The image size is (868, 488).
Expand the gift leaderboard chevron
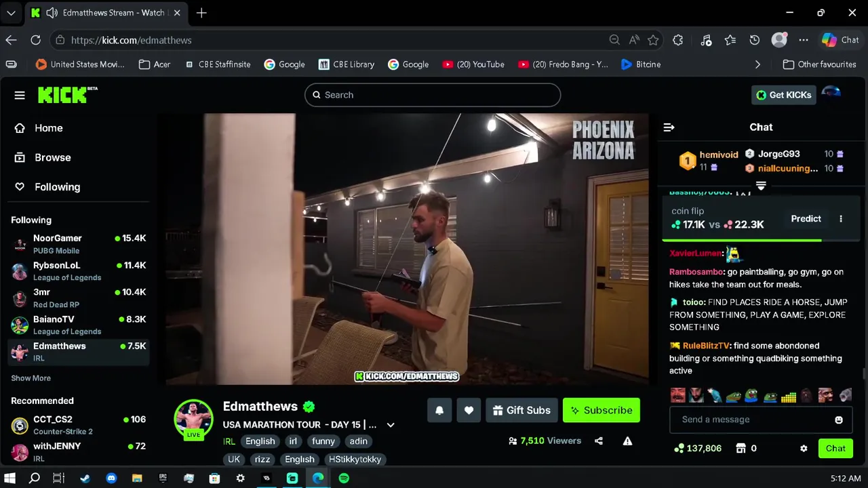tap(761, 186)
